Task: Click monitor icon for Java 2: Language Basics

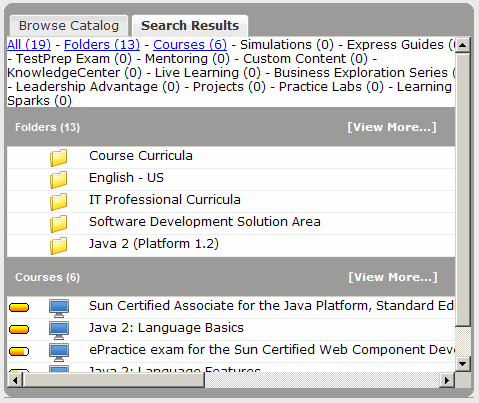Action: [59, 330]
